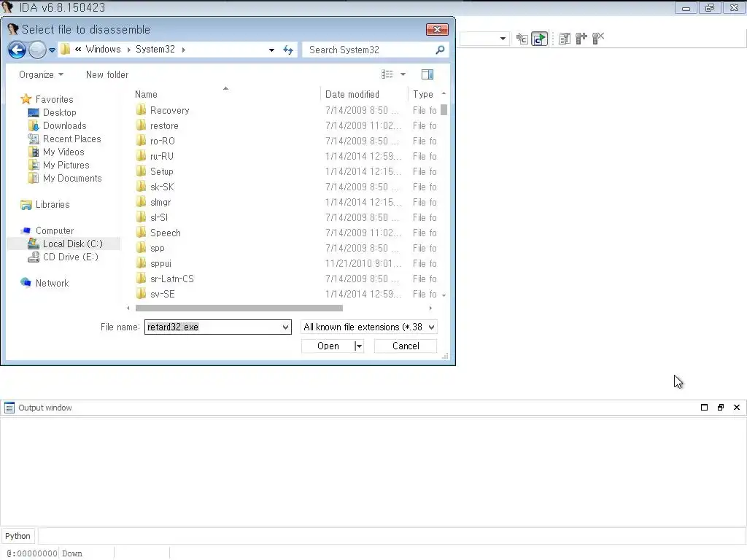Click the Search System32 field
The image size is (747, 560).
(x=368, y=50)
